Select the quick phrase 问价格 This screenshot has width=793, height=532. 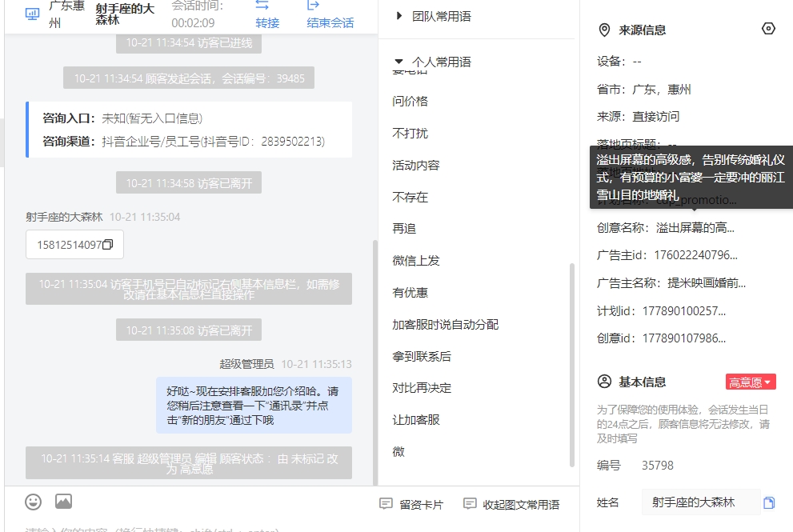(411, 101)
